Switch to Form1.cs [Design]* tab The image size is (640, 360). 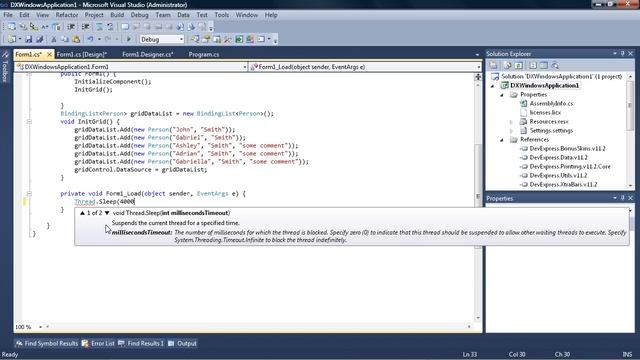82,54
